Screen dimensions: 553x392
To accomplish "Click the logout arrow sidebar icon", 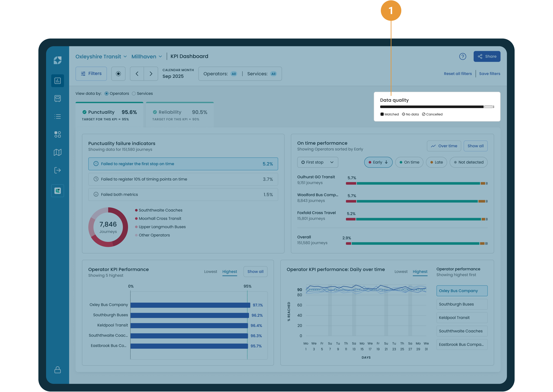I will pyautogui.click(x=58, y=170).
